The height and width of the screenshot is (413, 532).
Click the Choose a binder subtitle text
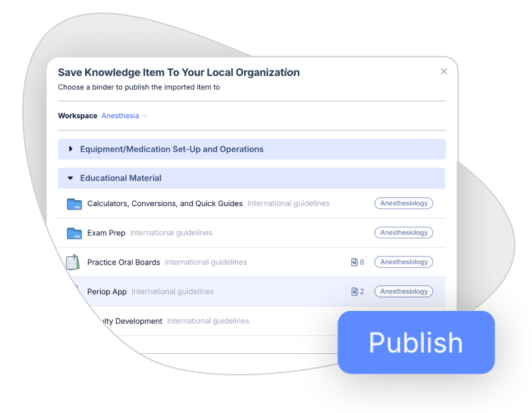point(139,87)
